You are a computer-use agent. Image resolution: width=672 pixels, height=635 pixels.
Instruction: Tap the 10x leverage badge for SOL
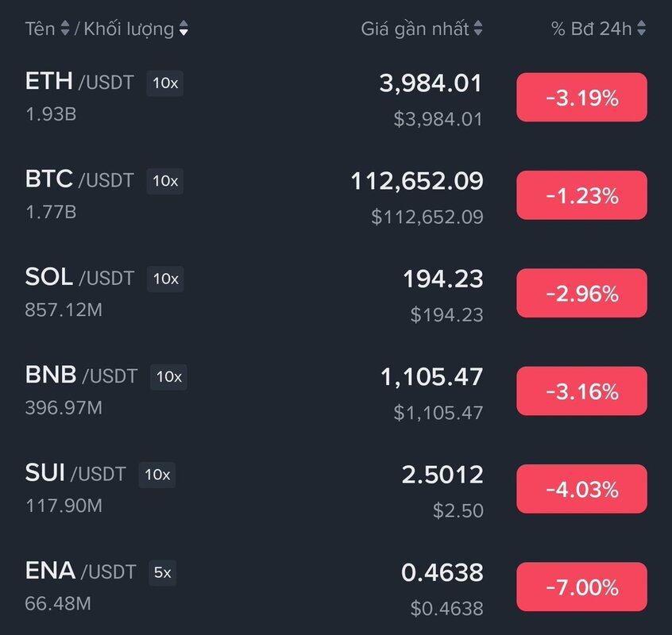point(165,279)
